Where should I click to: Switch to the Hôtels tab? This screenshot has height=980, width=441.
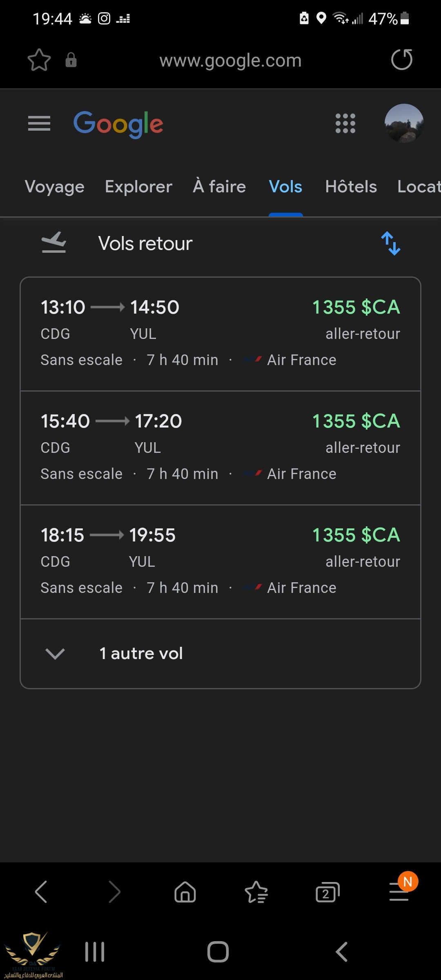(x=351, y=187)
